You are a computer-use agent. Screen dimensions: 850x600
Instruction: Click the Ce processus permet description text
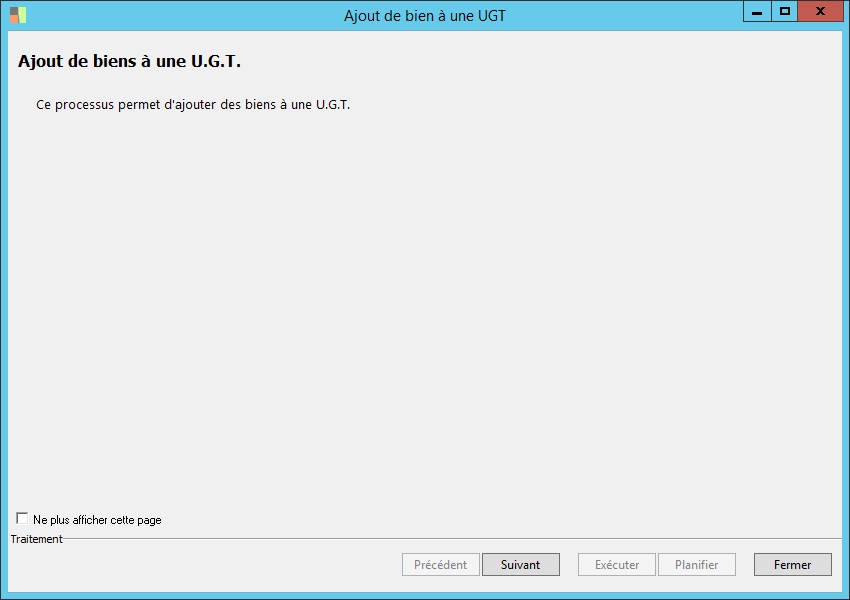click(193, 105)
